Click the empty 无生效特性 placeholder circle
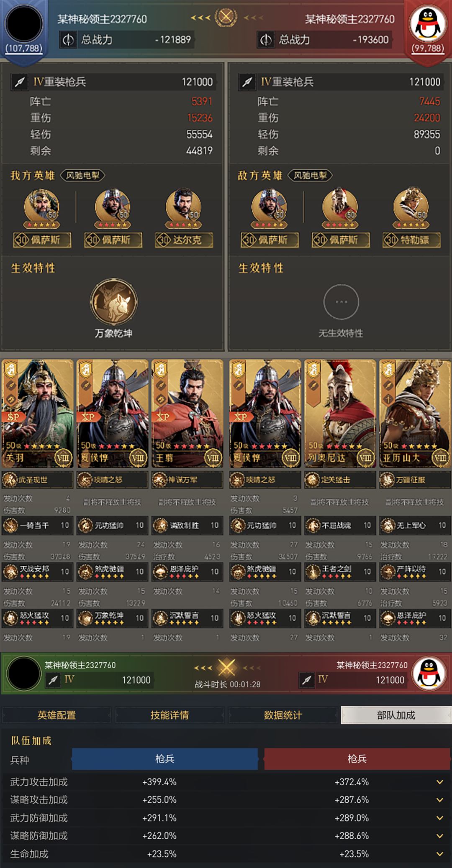Viewport: 452px width, 868px height. [341, 302]
